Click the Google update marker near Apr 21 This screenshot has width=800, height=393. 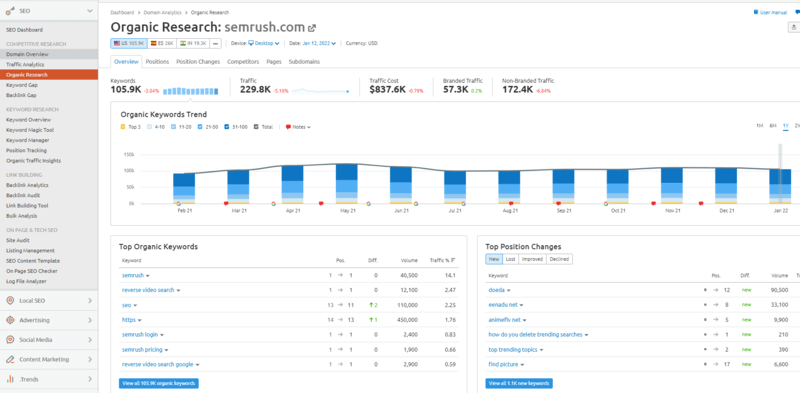[x=273, y=203]
